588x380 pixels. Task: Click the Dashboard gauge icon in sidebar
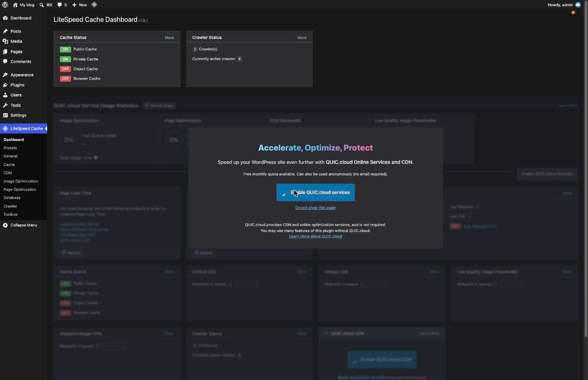click(5, 18)
